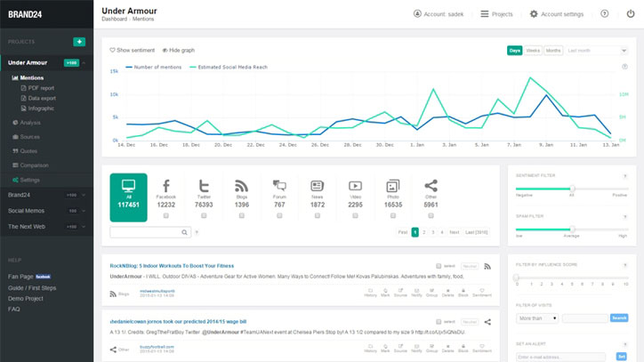
Task: Delete the wage bill mention
Action: pos(447,349)
